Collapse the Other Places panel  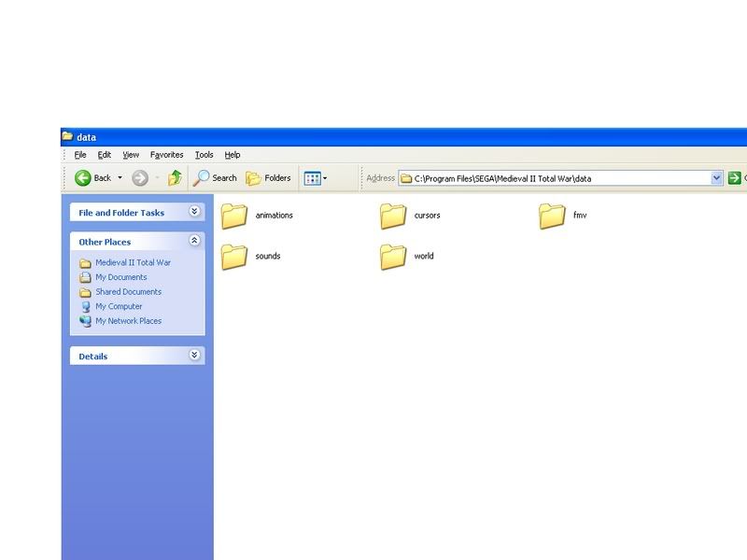pyautogui.click(x=194, y=240)
